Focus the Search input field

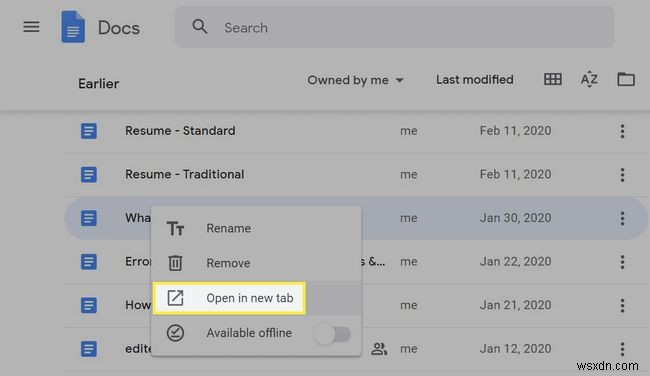pyautogui.click(x=394, y=27)
